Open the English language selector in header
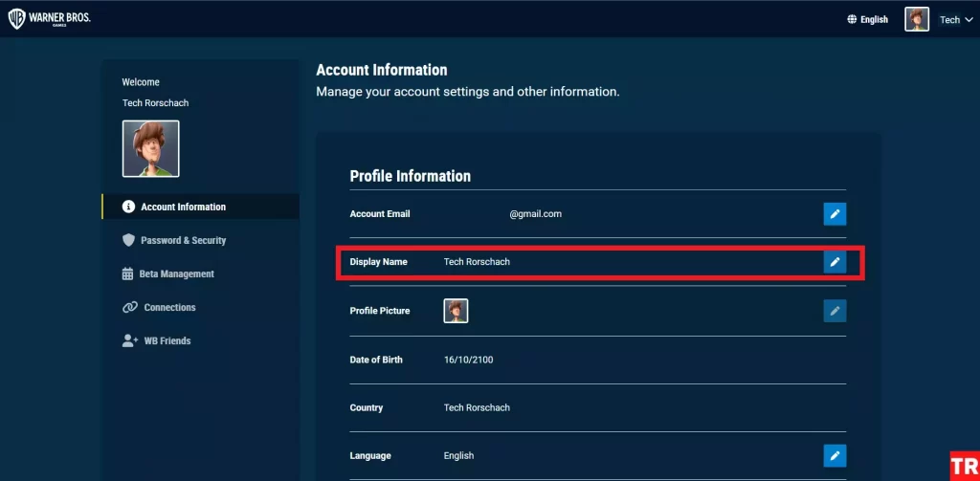The height and width of the screenshot is (481, 980). [x=867, y=19]
